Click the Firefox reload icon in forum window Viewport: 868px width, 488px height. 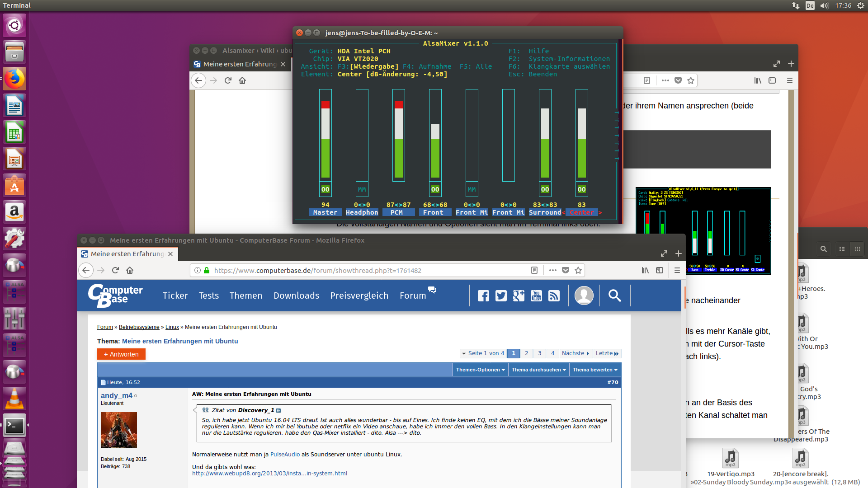[x=115, y=270]
